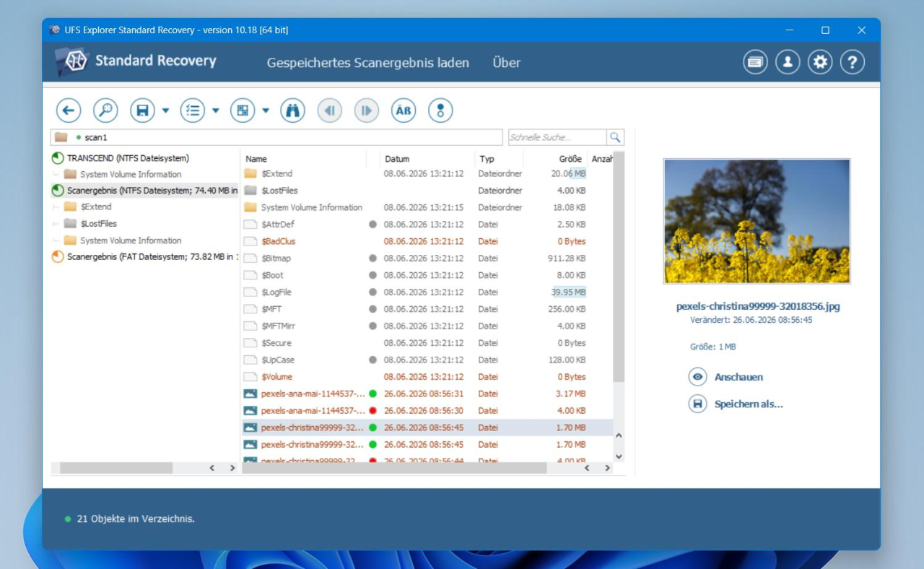Click the user account icon in the header

(788, 62)
